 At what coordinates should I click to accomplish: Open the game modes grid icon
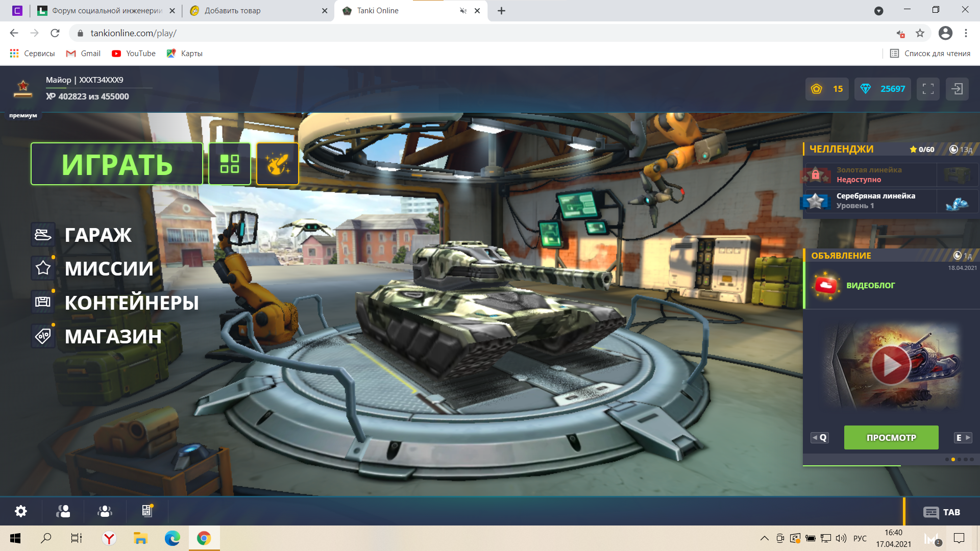pos(230,164)
